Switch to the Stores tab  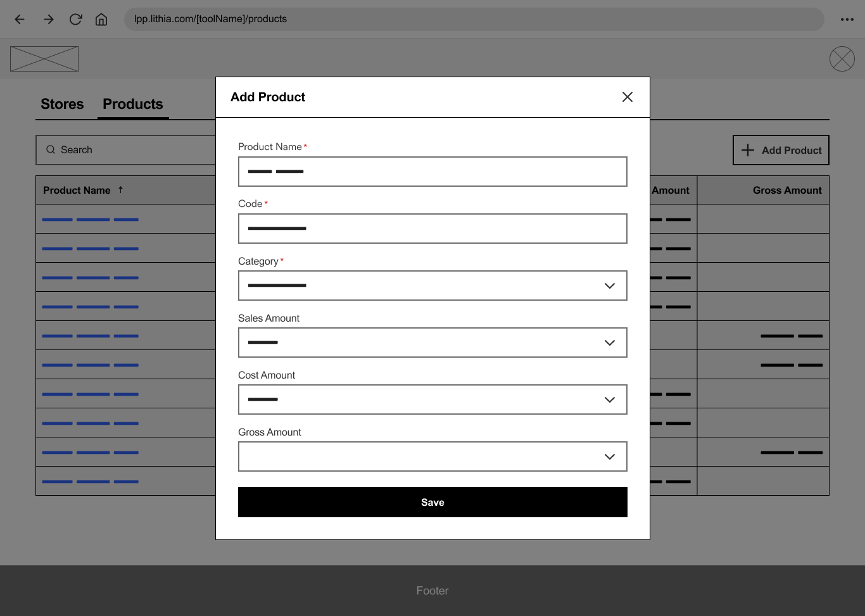coord(62,104)
